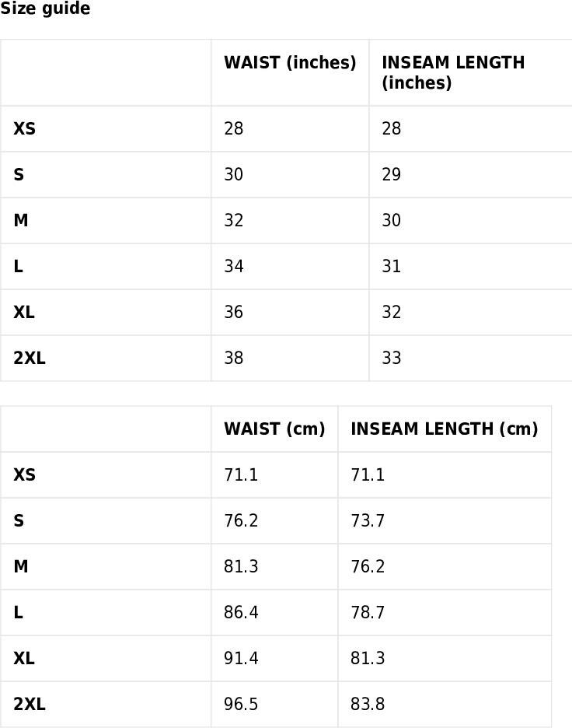Select the WAIST (inches) column header
572x728 pixels.
click(290, 62)
